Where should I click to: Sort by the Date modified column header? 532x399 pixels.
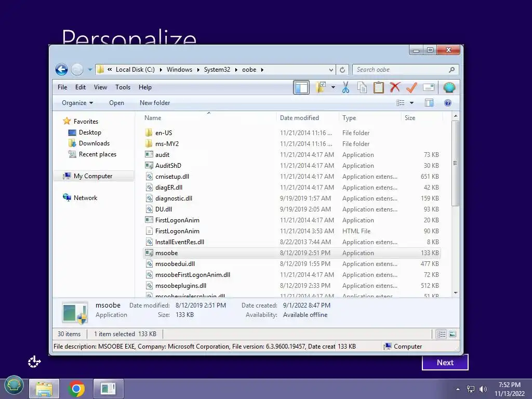pyautogui.click(x=307, y=118)
